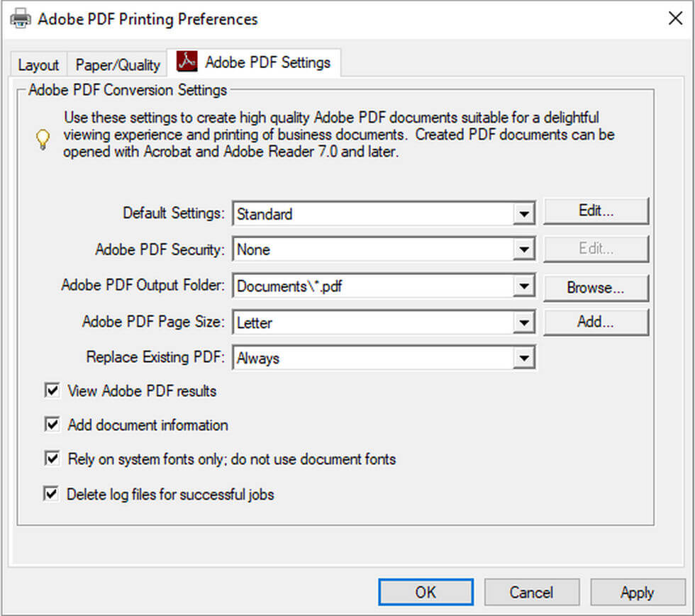Click the Default Settings label
Viewport: 695px width, 616px height.
174,213
